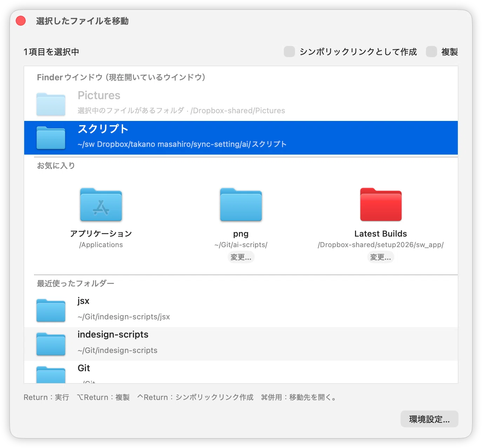Screen dimensions: 482x448
Task: Click the 1項目を選択中 status text
Action: coord(51,52)
